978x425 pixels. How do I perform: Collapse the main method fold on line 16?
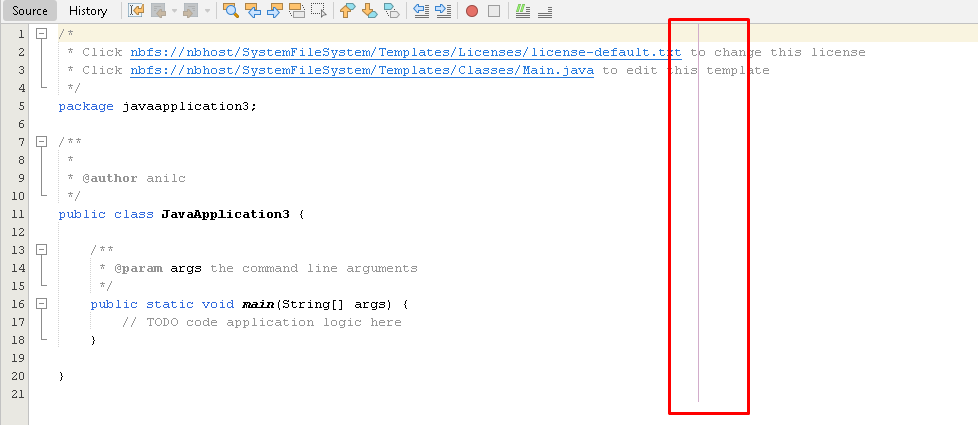point(42,304)
